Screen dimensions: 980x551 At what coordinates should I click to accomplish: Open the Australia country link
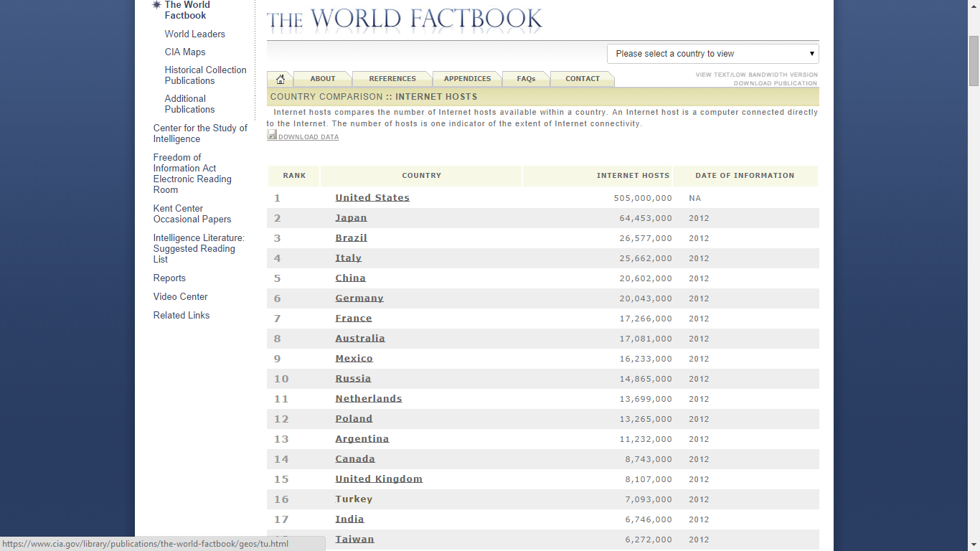360,339
